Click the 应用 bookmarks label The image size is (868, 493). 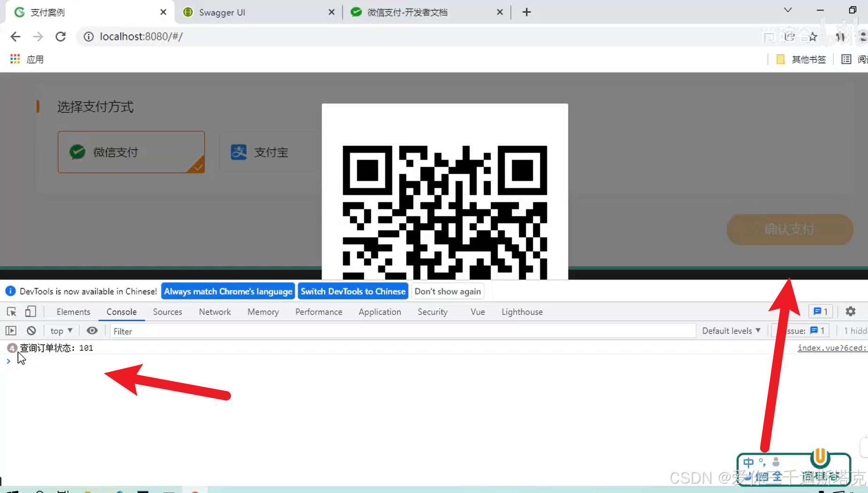pos(35,59)
